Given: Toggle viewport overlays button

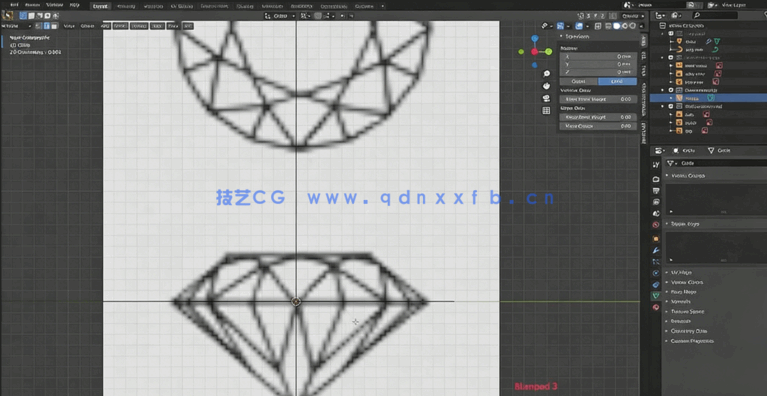Looking at the screenshot, I should (x=579, y=26).
